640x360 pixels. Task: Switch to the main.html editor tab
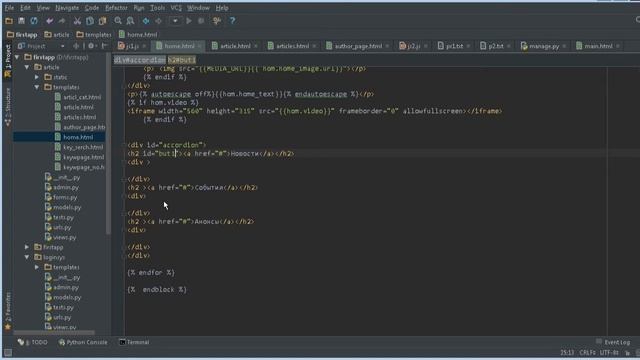tap(598, 46)
